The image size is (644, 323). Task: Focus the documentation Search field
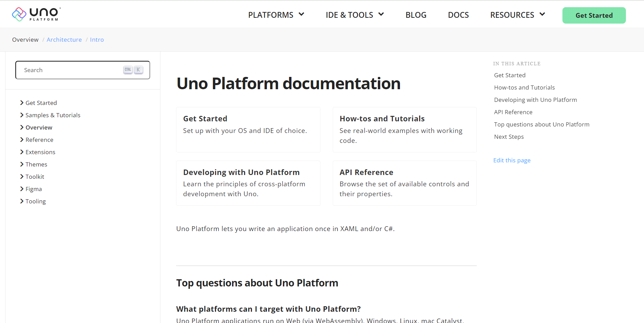pyautogui.click(x=72, y=70)
